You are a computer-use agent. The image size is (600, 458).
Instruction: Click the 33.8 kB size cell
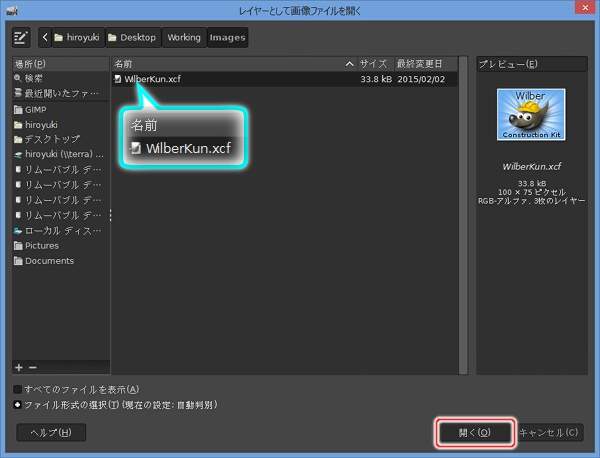[x=376, y=79]
